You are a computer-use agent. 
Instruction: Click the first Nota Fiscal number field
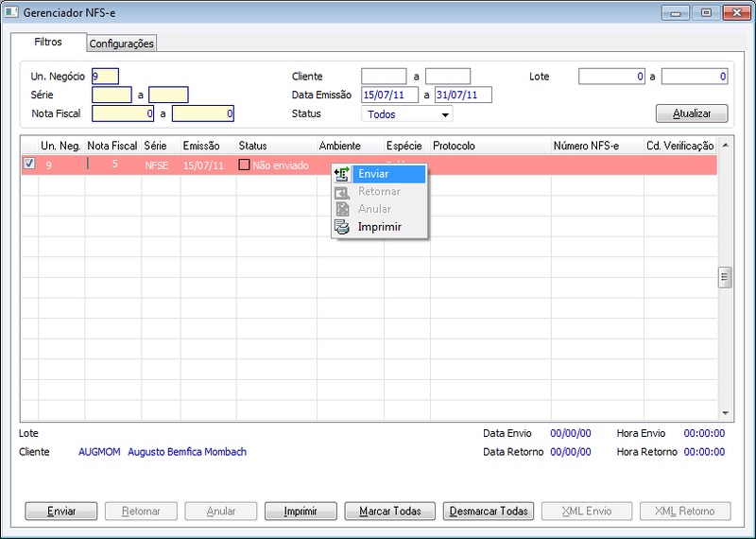[x=123, y=113]
